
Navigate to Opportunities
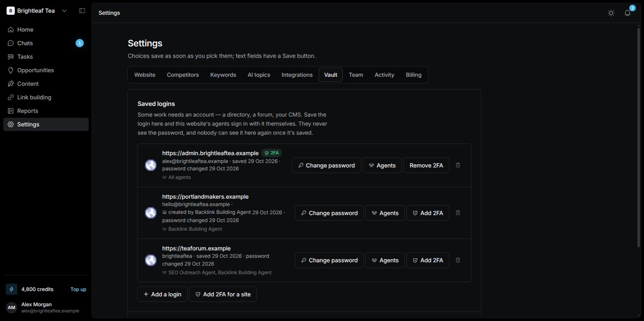pos(46,70)
